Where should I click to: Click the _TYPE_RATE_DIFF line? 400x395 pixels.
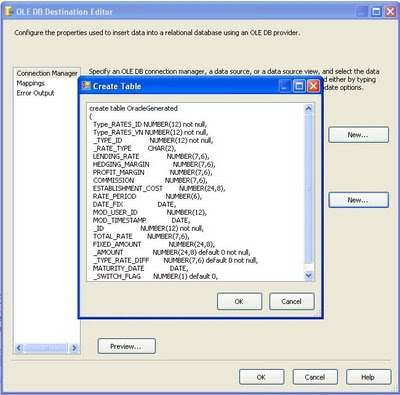click(x=176, y=260)
